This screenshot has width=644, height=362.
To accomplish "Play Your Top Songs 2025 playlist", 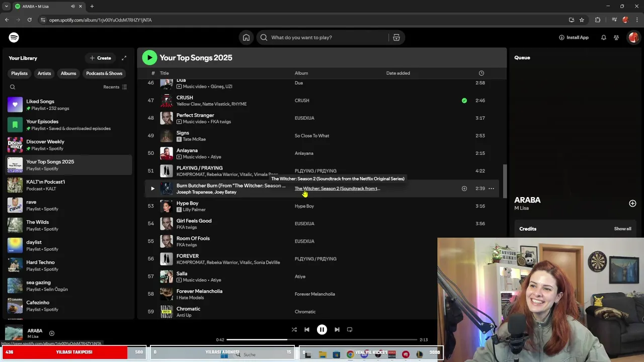I will [149, 58].
